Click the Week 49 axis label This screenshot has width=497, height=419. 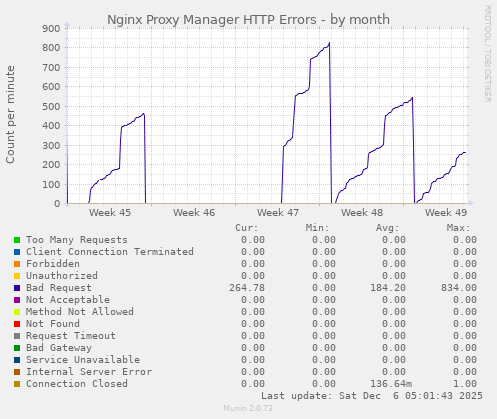pos(446,213)
